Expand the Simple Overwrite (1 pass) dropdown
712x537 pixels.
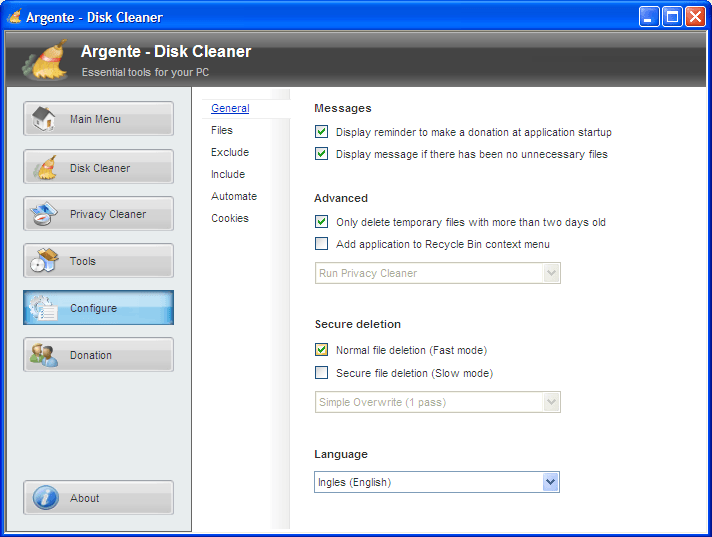[x=438, y=402]
